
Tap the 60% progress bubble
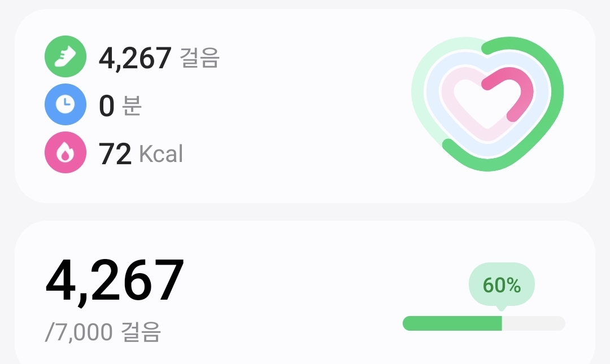502,286
